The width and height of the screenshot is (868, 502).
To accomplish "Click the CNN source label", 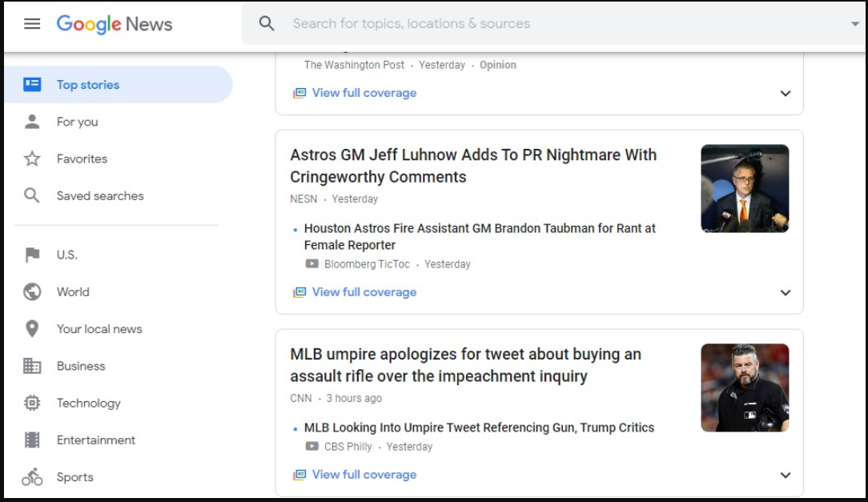I will coord(301,398).
